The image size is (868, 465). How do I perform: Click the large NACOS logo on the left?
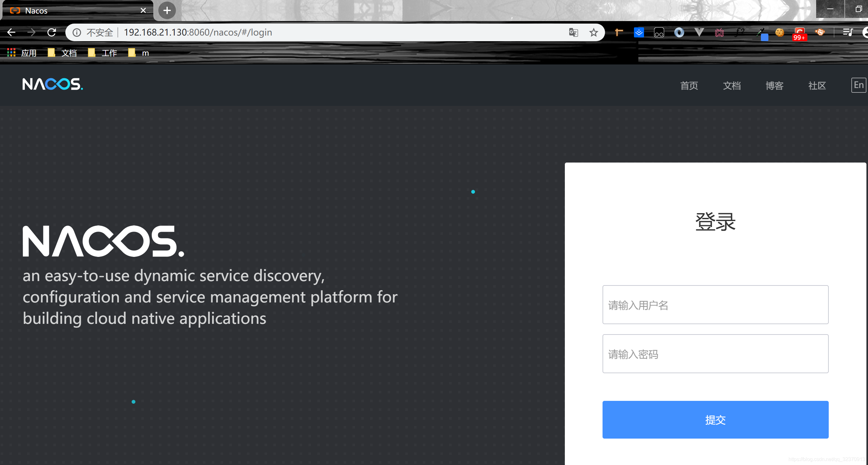[103, 241]
